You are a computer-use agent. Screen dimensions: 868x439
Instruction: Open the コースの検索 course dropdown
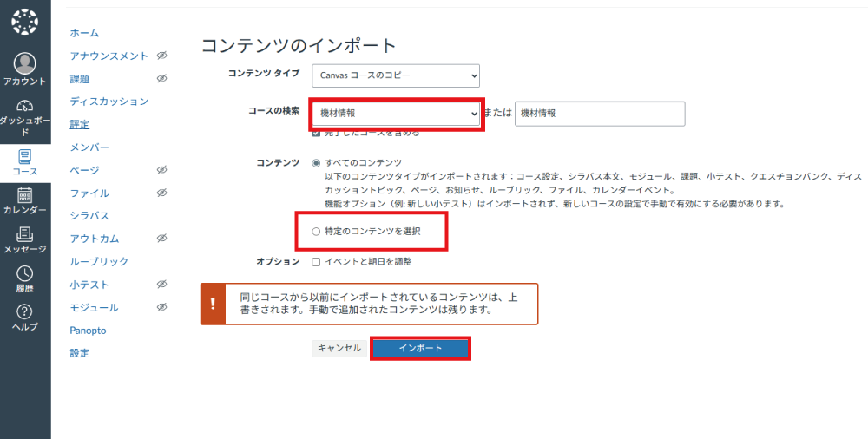[x=397, y=114]
